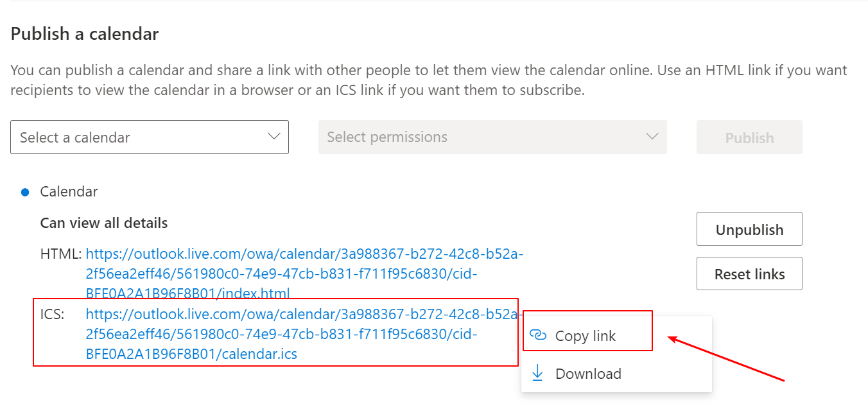
Task: Open the Select a calendar combo box
Action: coord(150,137)
